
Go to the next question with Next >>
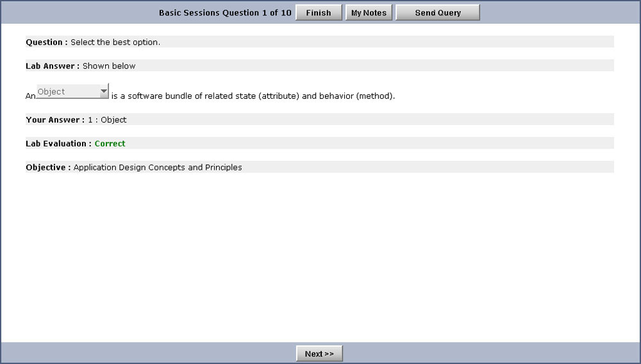(319, 354)
